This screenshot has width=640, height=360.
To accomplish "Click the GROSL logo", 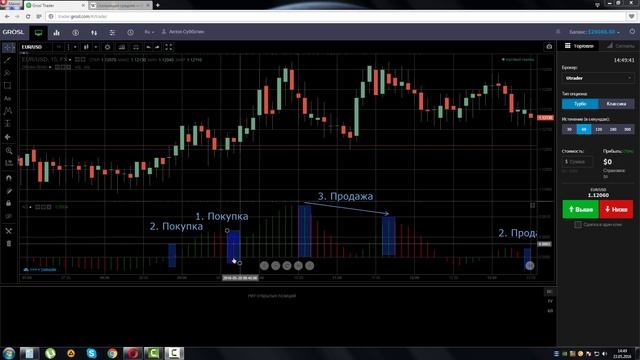I will click(13, 32).
